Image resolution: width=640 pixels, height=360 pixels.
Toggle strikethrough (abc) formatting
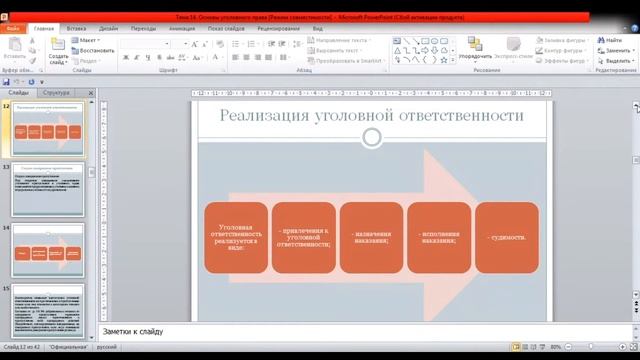(x=170, y=58)
